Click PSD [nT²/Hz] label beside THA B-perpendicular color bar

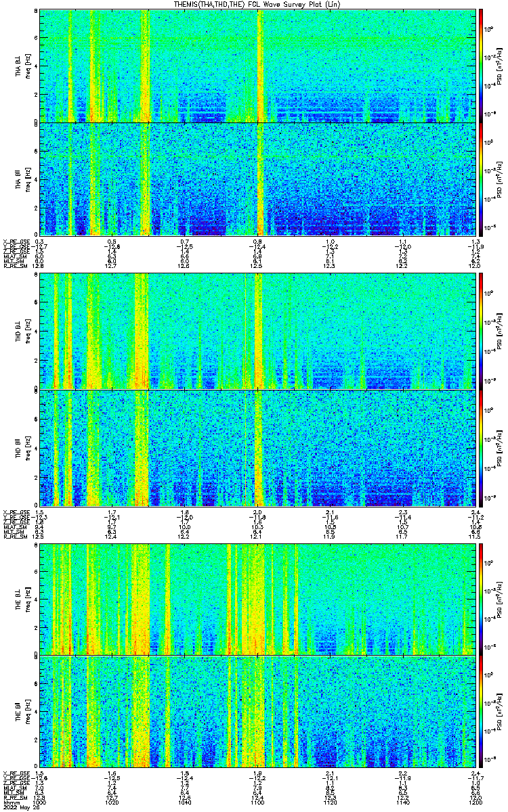[499, 66]
